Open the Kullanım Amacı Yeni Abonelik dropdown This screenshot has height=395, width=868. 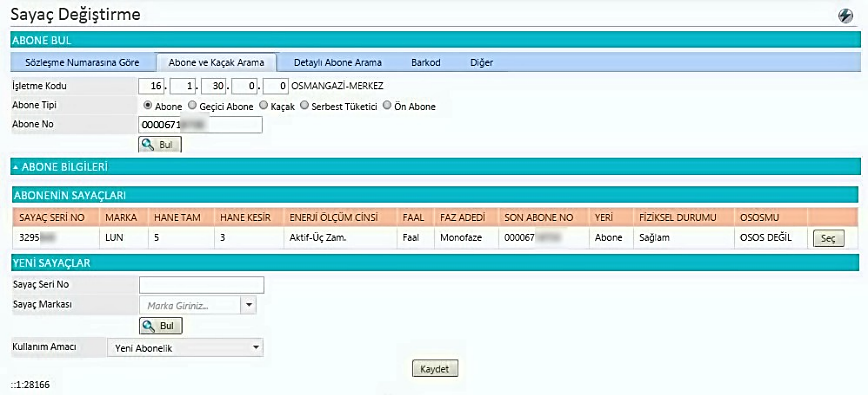185,348
